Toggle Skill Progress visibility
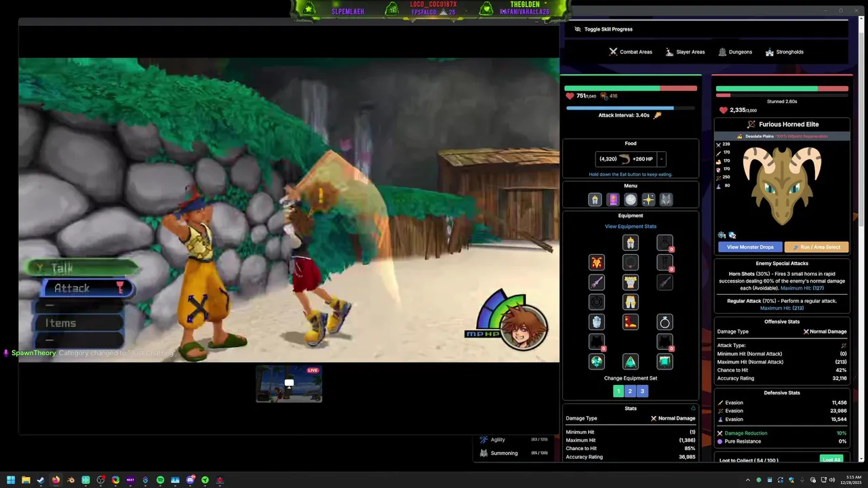 [x=603, y=29]
